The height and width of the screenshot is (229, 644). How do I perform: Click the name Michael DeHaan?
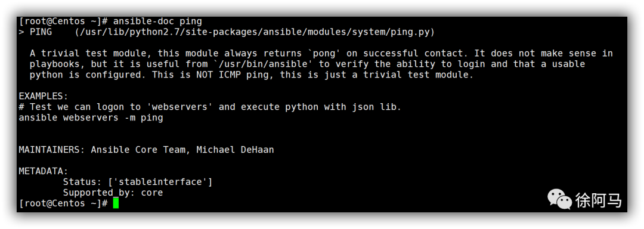coord(235,150)
